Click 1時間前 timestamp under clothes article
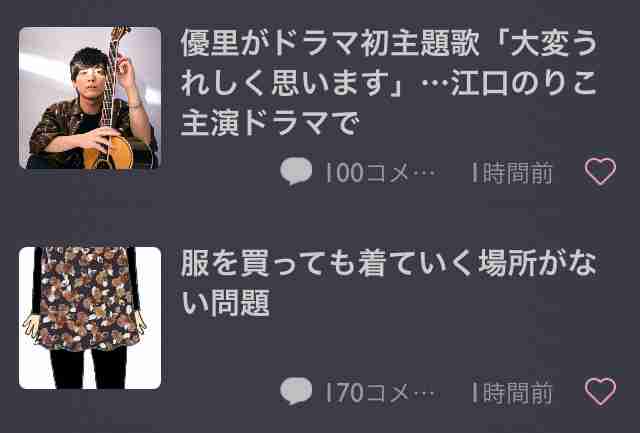640x433 pixels. click(x=512, y=393)
